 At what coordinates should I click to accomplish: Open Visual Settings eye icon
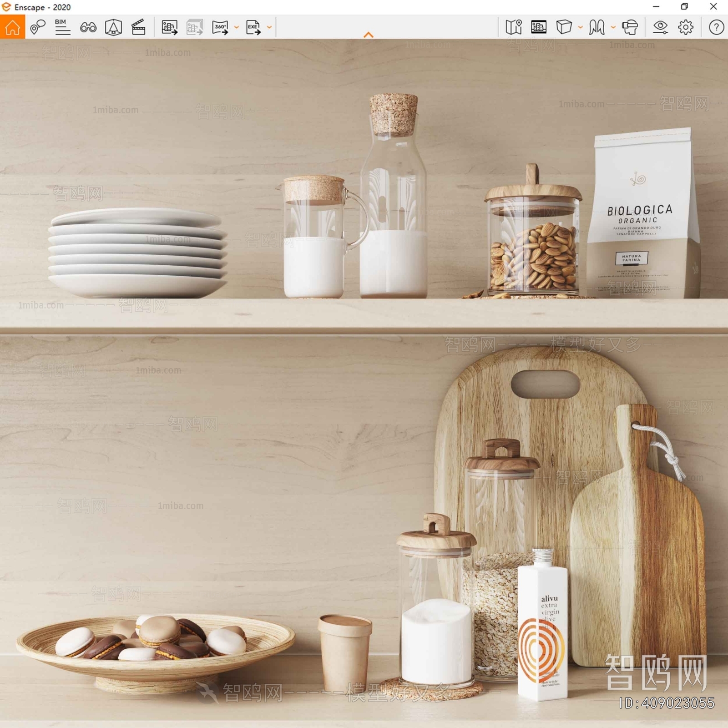[660, 27]
